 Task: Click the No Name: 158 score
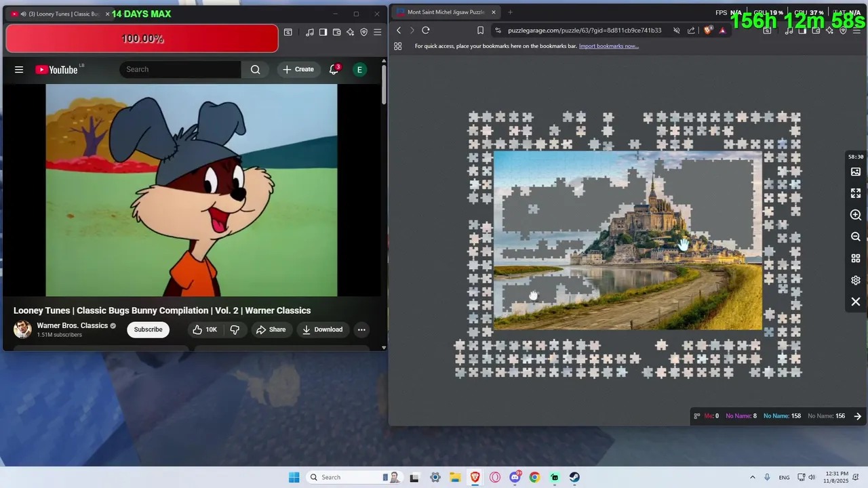click(782, 416)
